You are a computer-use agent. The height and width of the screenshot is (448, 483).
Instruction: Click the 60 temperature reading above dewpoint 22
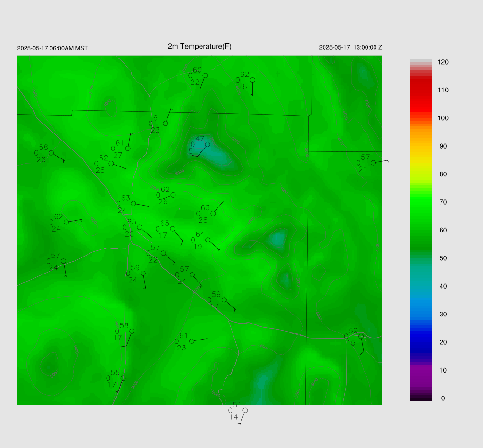198,70
